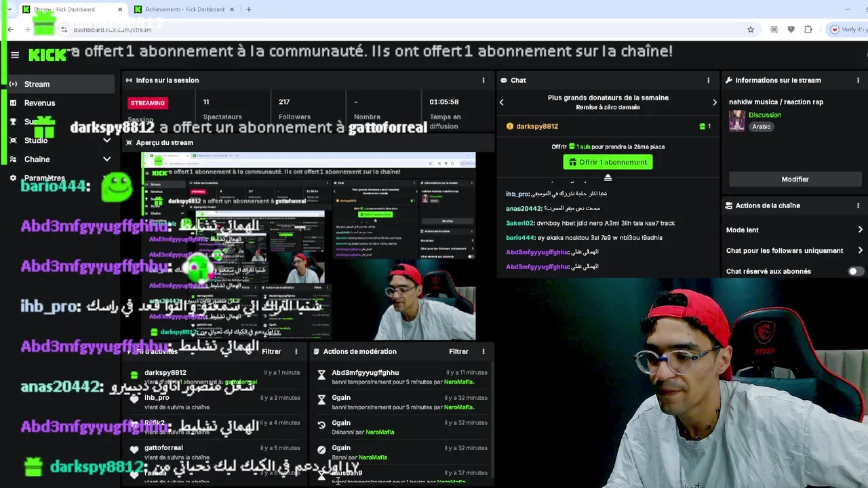Image resolution: width=868 pixels, height=488 pixels.
Task: Click Offrir 1 abonnement green button
Action: (608, 162)
